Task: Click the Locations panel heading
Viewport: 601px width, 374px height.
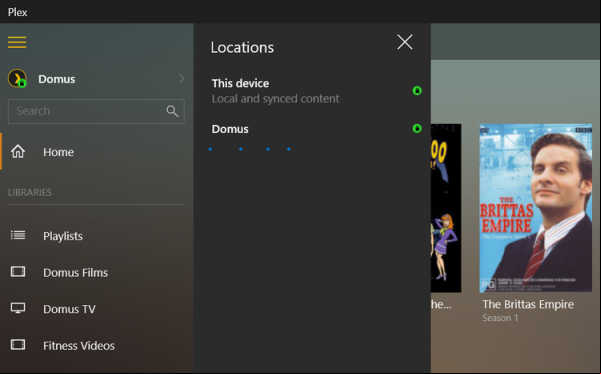Action: click(242, 48)
